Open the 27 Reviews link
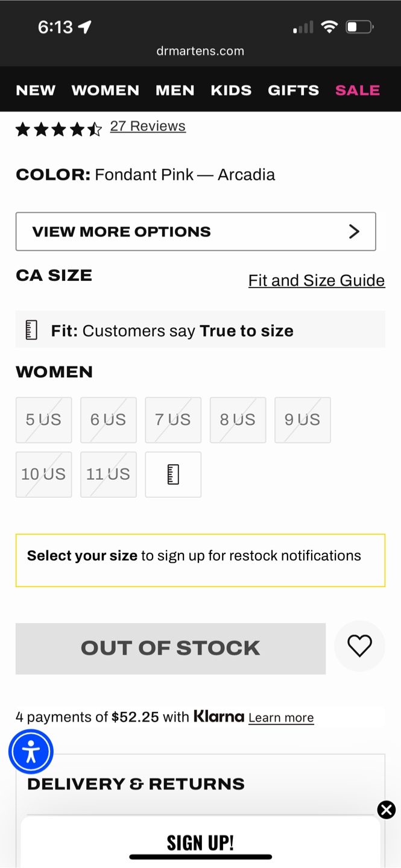The image size is (401, 868). point(148,126)
